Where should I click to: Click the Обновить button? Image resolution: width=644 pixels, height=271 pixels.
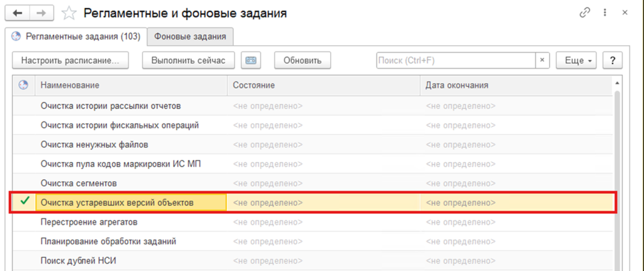click(303, 60)
